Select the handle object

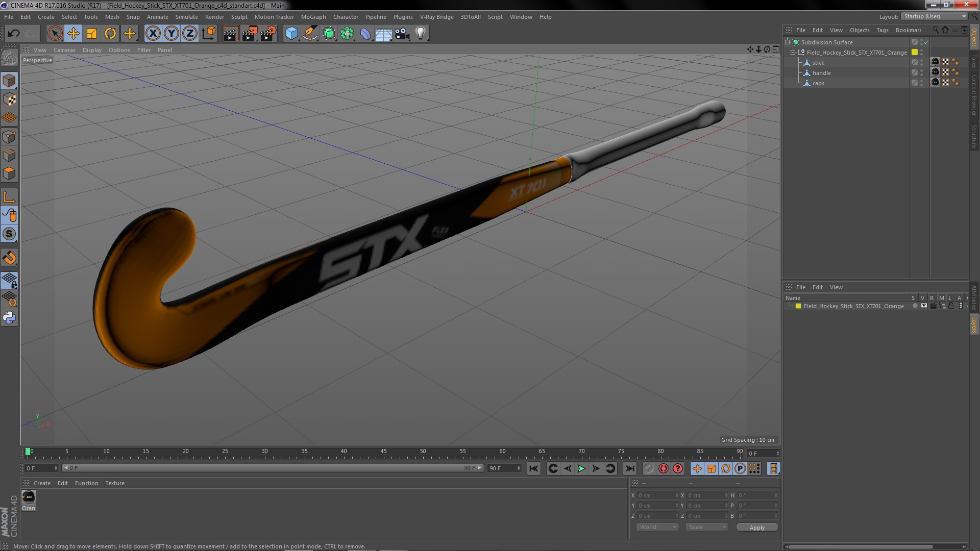(x=821, y=73)
